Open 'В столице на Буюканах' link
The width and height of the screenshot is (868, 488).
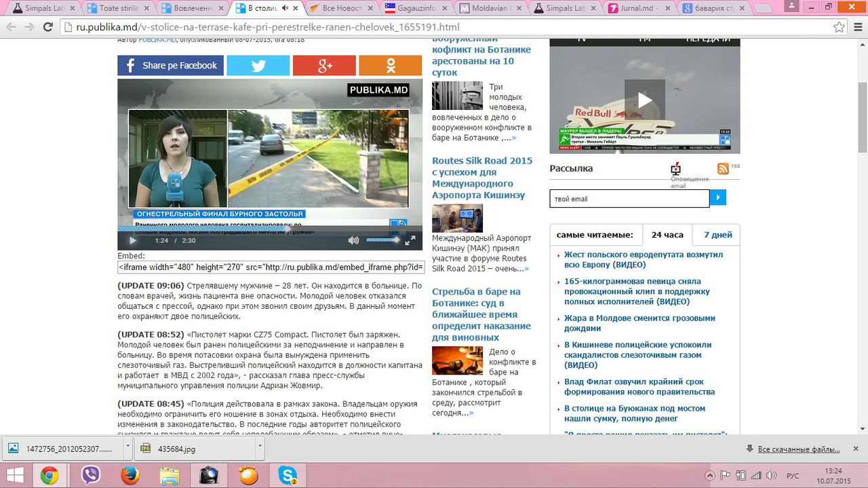[x=635, y=413]
